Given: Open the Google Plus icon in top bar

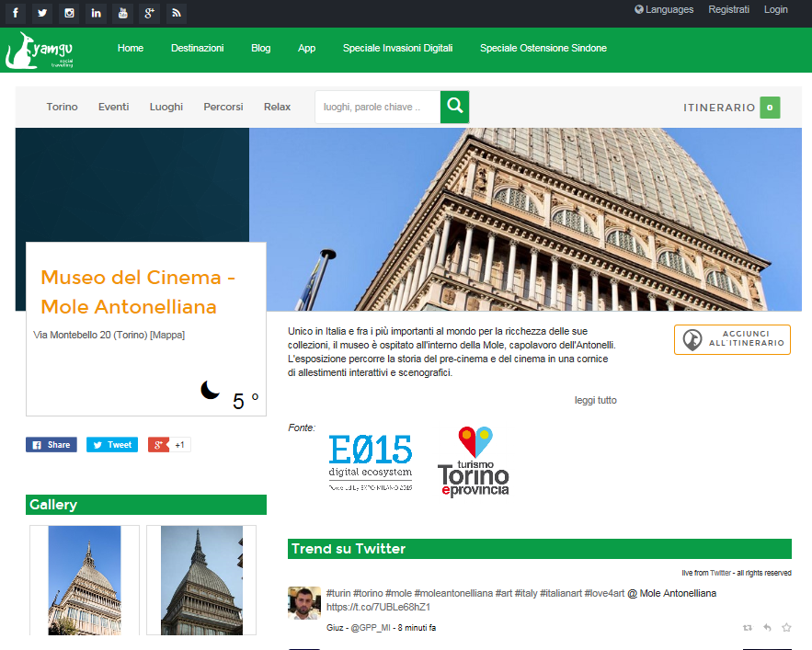Looking at the screenshot, I should point(149,12).
